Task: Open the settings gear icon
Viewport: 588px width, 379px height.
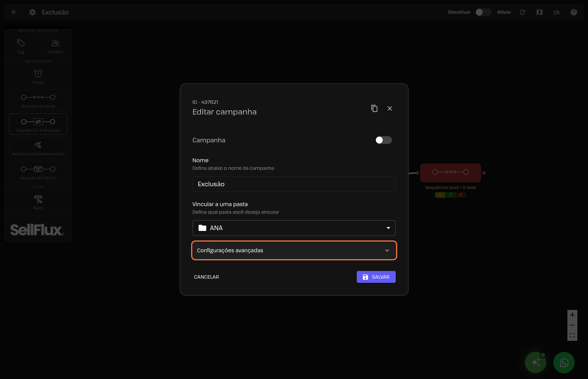Action: point(32,12)
